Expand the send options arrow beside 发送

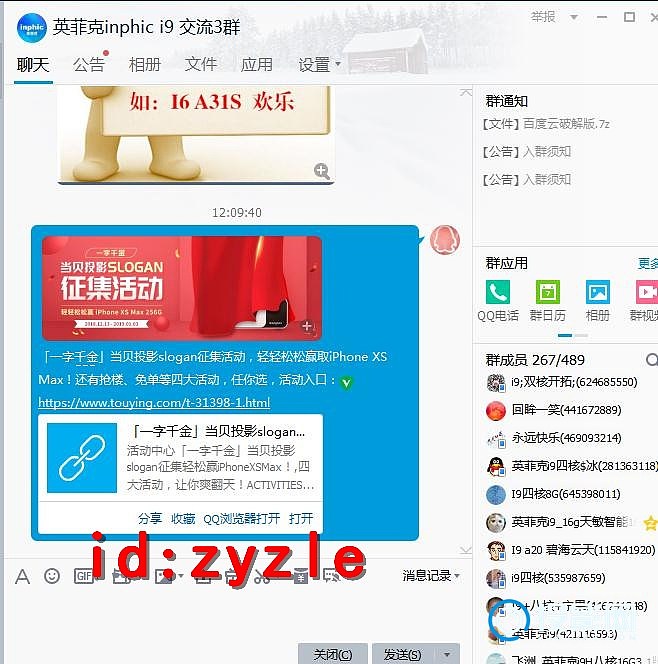447,654
